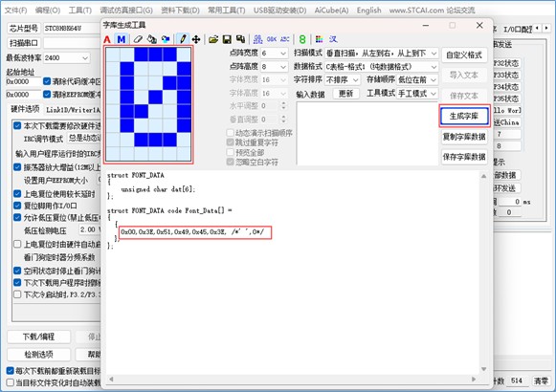Open 工具模式 dropdown showing 手工模式
The width and height of the screenshot is (556, 392).
pos(417,93)
